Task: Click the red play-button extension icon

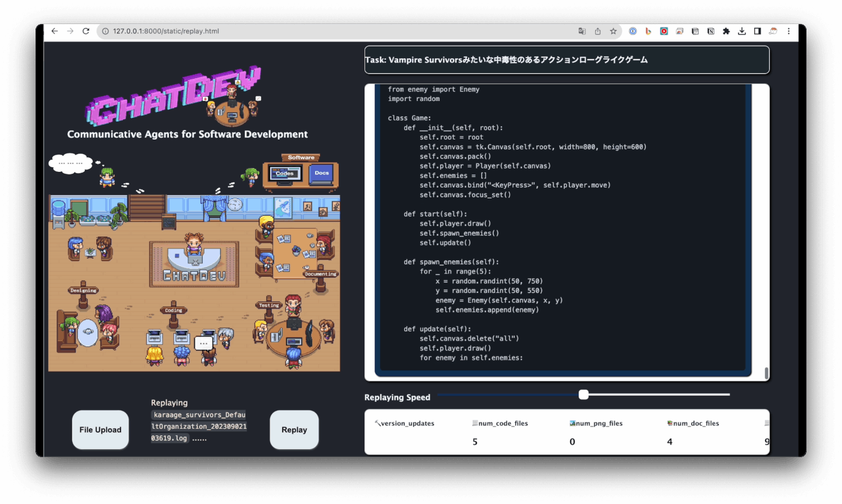Action: click(x=664, y=31)
